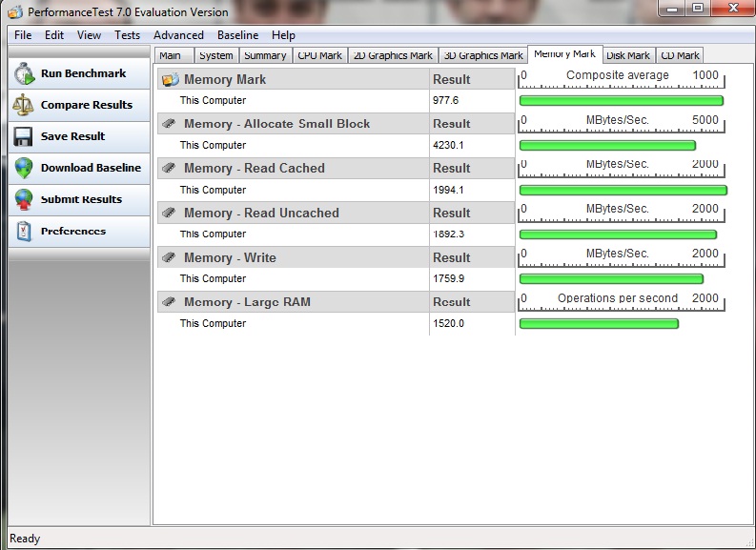Image resolution: width=756 pixels, height=550 pixels.
Task: Click the Compare Results scales icon
Action: click(x=24, y=106)
